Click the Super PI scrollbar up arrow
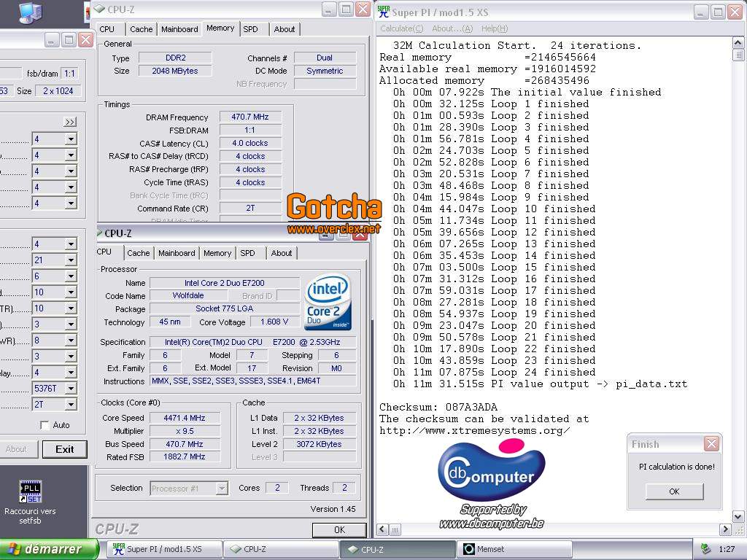Viewport: 747px width, 560px height. pos(738,43)
